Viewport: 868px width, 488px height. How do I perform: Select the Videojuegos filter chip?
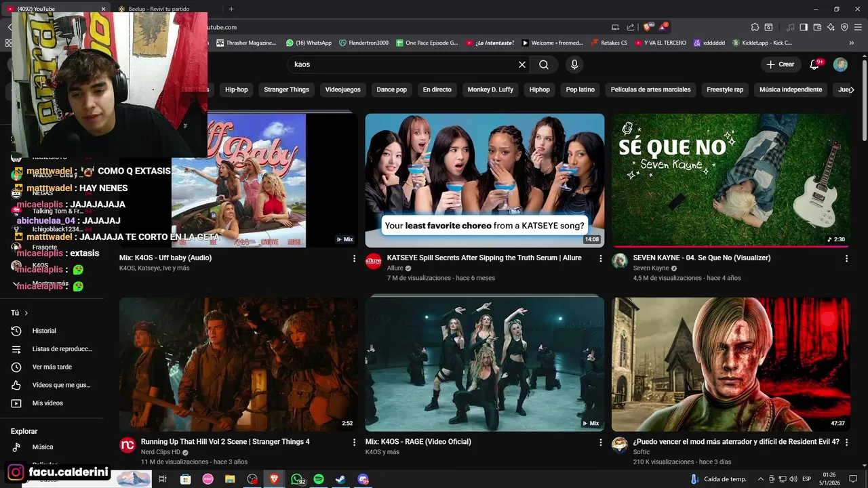(342, 89)
